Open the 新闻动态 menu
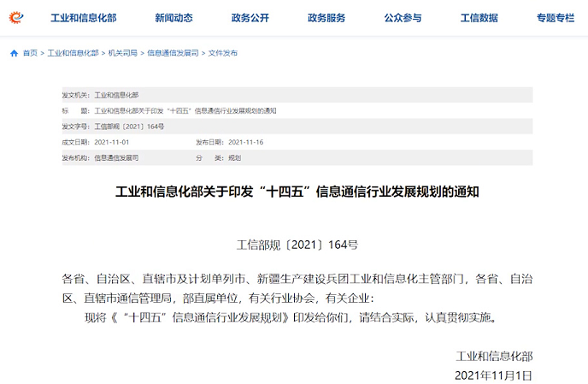This screenshot has height=384, width=588. tap(173, 18)
